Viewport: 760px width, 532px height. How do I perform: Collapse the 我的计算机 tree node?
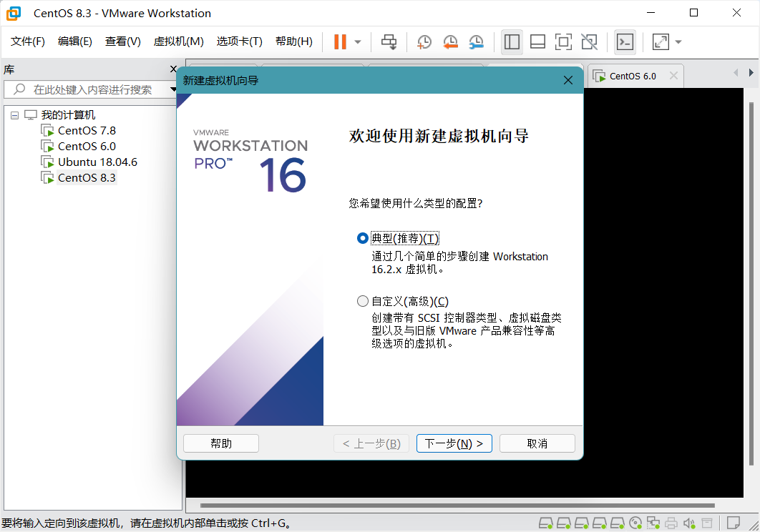14,115
